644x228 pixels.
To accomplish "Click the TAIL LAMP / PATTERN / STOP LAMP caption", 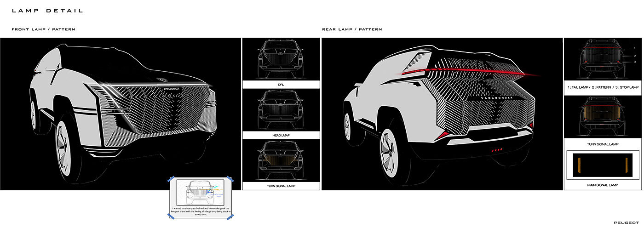I will tap(603, 87).
